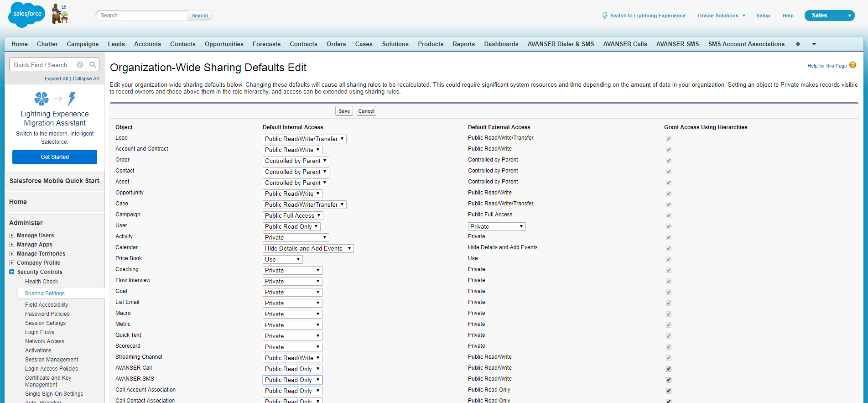Click the Help for this Page link
This screenshot has width=868, height=403.
point(827,66)
